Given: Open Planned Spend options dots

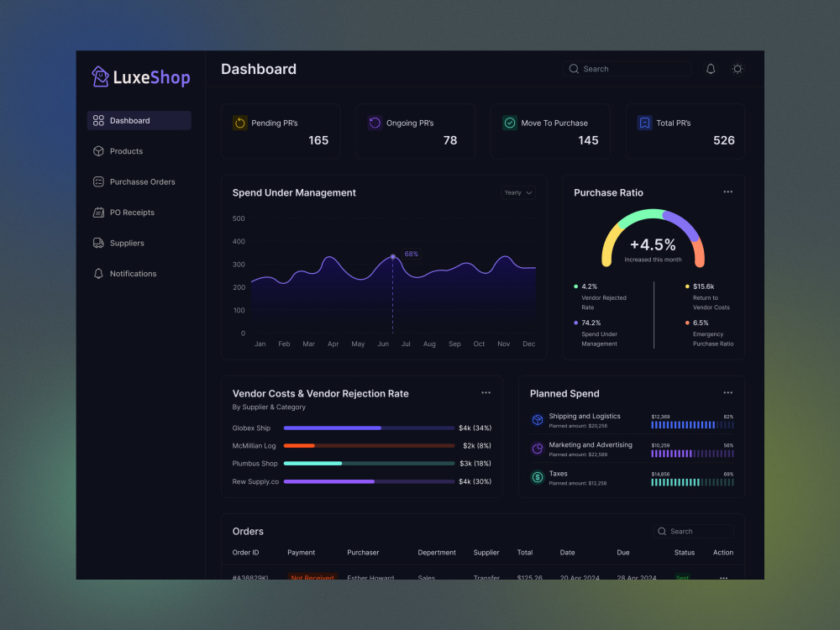Looking at the screenshot, I should pos(727,392).
